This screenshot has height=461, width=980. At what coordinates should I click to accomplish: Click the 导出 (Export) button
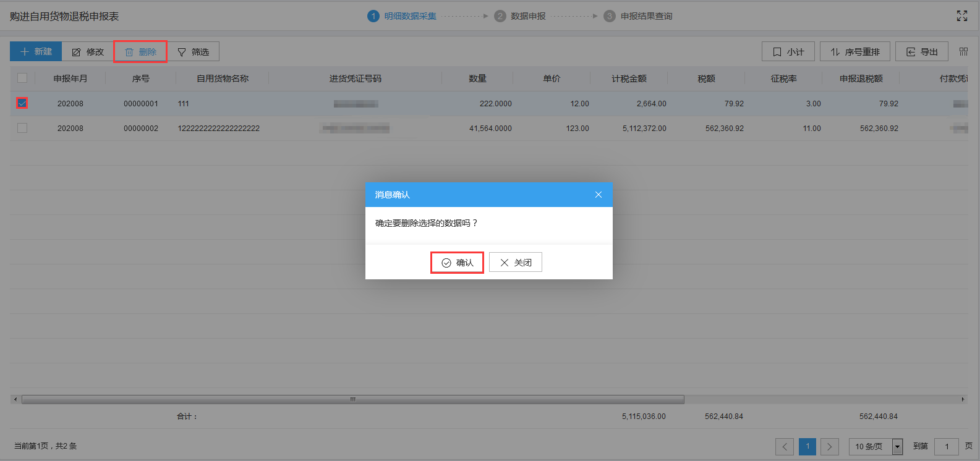(922, 52)
